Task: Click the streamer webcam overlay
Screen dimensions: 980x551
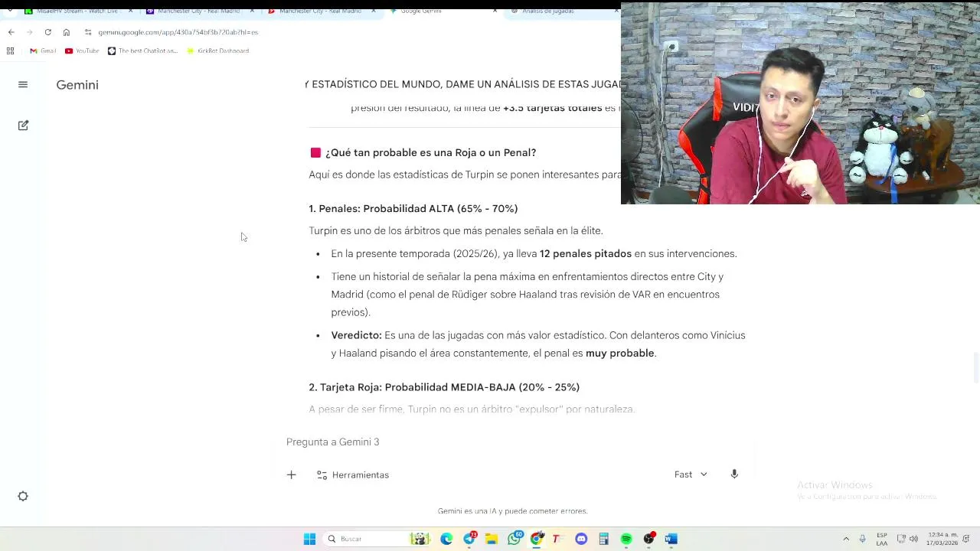Action: coord(800,103)
